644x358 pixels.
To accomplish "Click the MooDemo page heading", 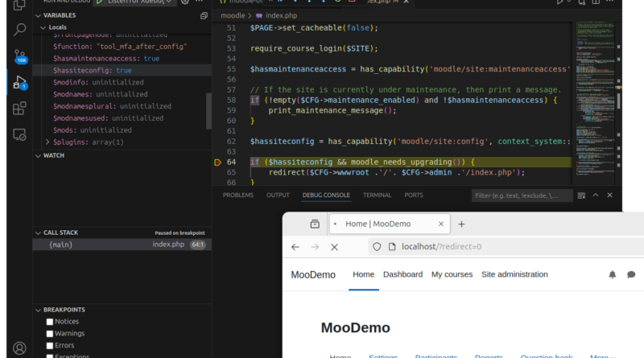I will (x=355, y=327).
